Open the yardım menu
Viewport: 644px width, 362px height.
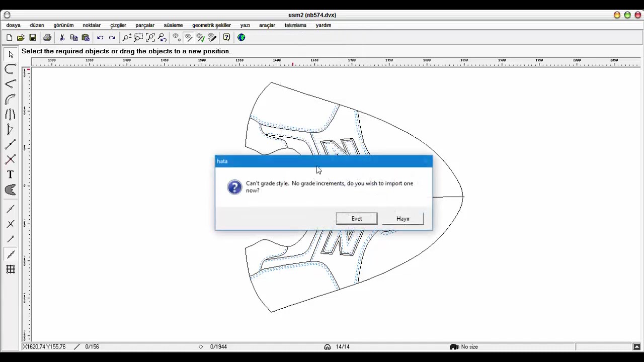[324, 25]
